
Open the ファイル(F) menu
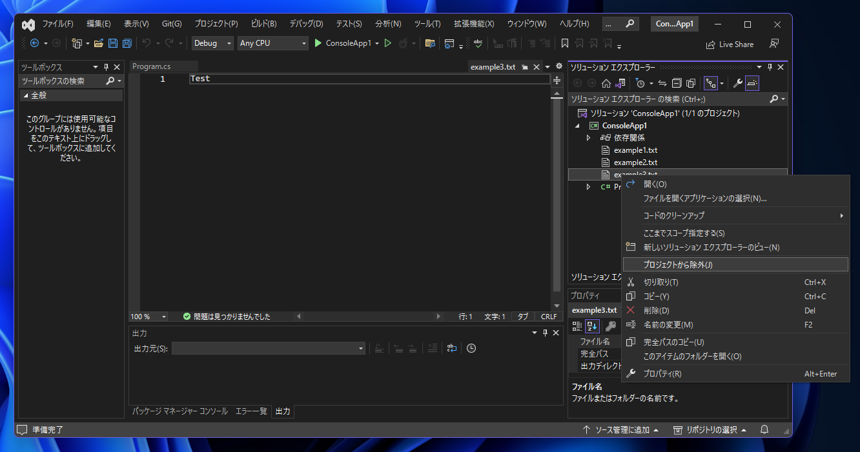[58, 24]
